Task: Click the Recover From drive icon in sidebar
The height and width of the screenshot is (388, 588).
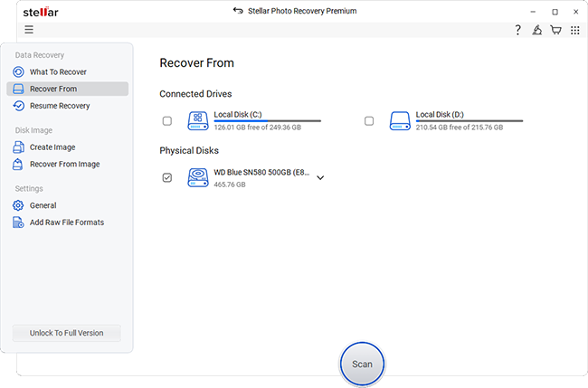Action: click(x=18, y=89)
